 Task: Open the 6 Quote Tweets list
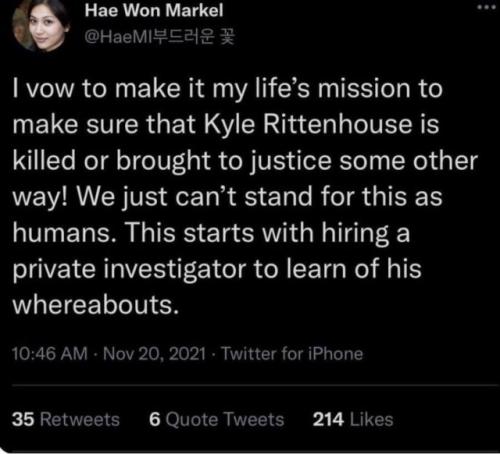point(216,419)
